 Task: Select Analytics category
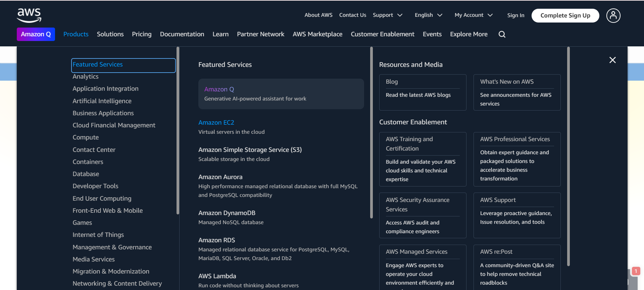pyautogui.click(x=86, y=77)
